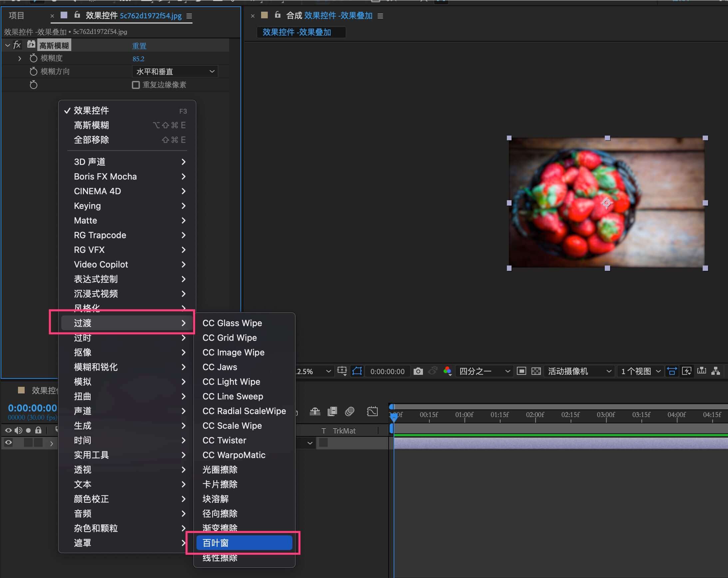
Task: Click the motion blur circles icon
Action: (349, 411)
